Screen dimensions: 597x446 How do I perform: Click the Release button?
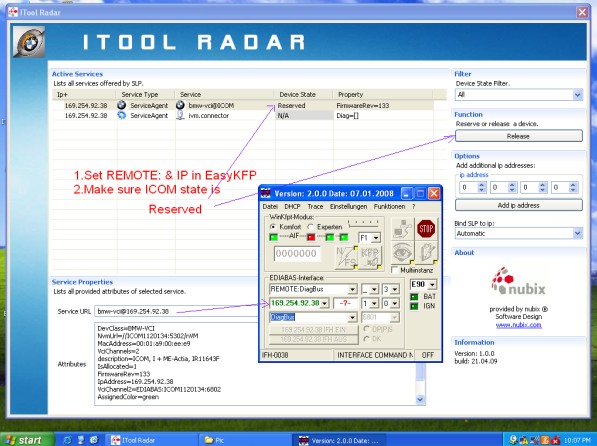pos(519,136)
